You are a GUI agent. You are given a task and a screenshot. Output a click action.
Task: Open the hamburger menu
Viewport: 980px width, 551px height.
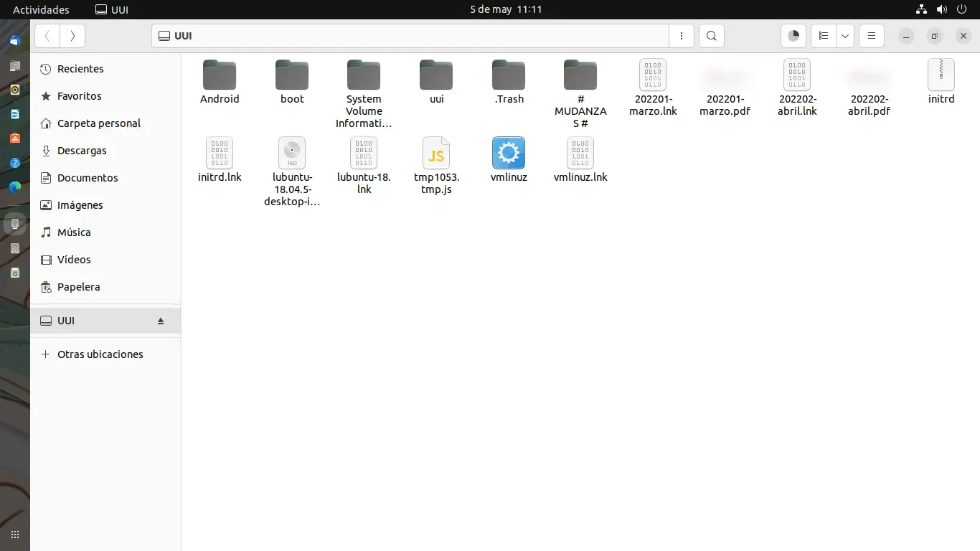click(871, 36)
